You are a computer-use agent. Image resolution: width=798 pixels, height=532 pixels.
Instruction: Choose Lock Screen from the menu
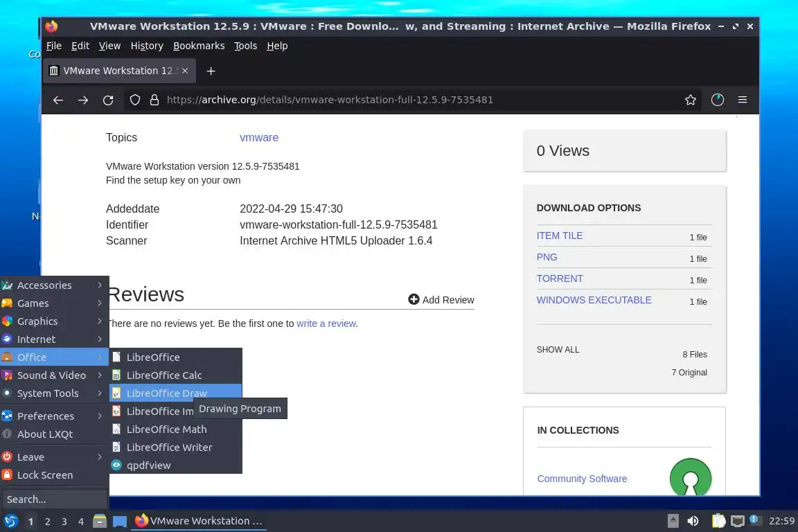tap(55, 475)
